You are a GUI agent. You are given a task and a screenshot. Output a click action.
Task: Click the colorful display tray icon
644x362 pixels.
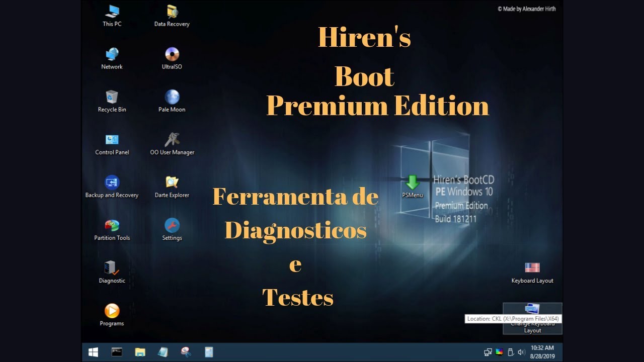tap(499, 352)
